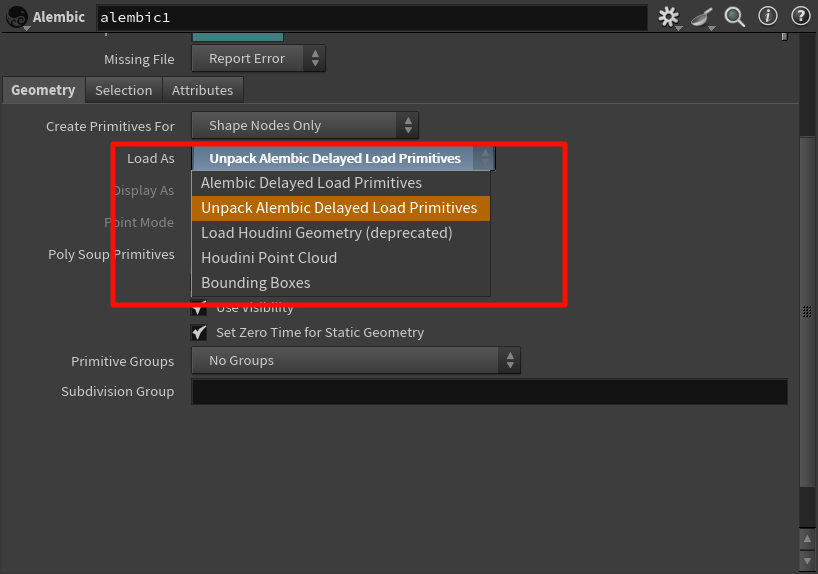The height and width of the screenshot is (574, 818).
Task: Edit the alembic1 node name field
Action: tap(371, 18)
